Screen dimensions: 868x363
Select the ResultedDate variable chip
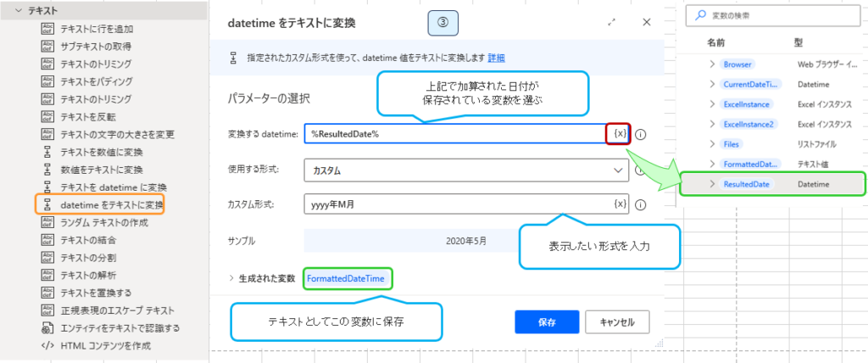pyautogui.click(x=747, y=184)
